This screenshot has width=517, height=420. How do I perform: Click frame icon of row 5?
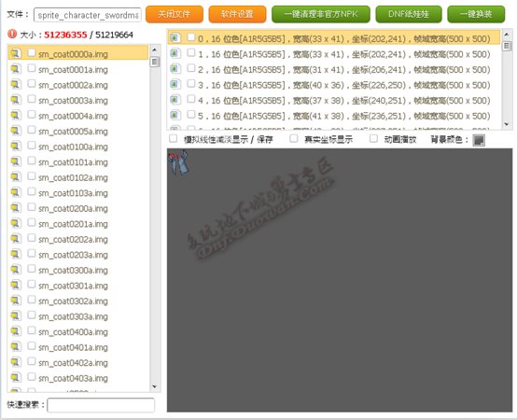click(x=175, y=116)
